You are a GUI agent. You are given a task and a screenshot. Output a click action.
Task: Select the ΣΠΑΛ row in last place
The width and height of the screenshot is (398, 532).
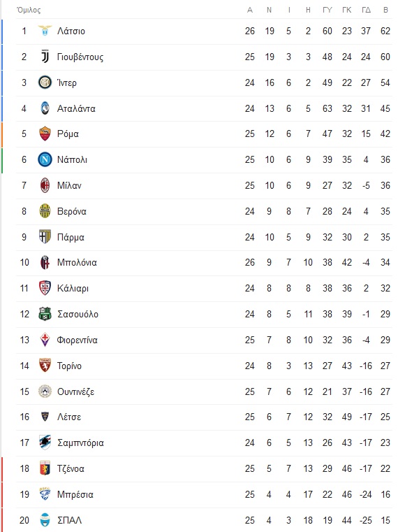(x=204, y=520)
